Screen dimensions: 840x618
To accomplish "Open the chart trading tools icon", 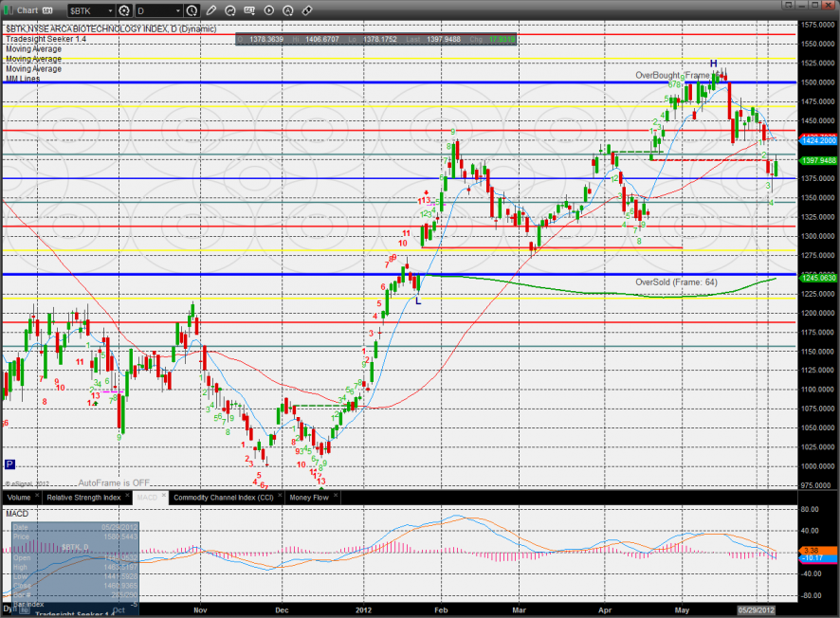I will 249,10.
